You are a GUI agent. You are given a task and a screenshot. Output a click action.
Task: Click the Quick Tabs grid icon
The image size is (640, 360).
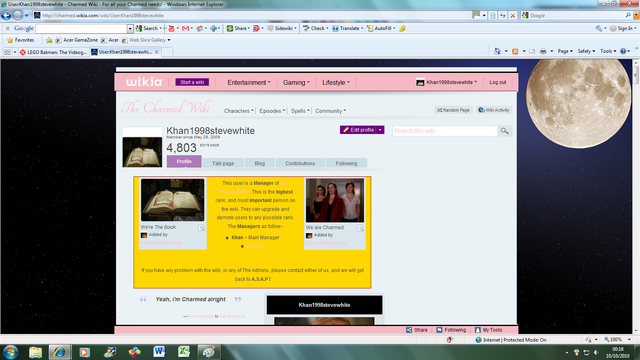7,52
